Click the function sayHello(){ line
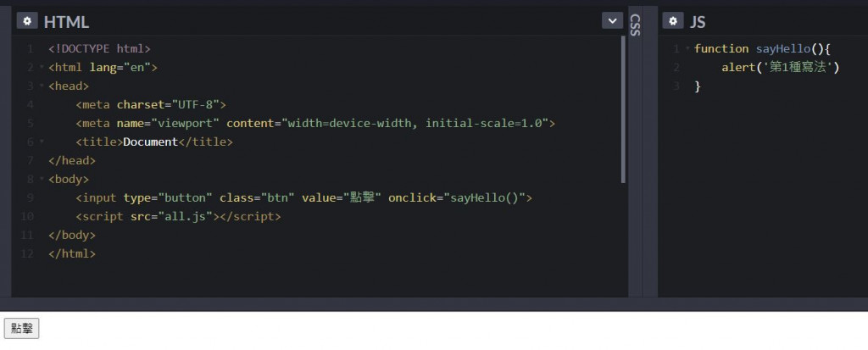This screenshot has height=350, width=868. (763, 49)
